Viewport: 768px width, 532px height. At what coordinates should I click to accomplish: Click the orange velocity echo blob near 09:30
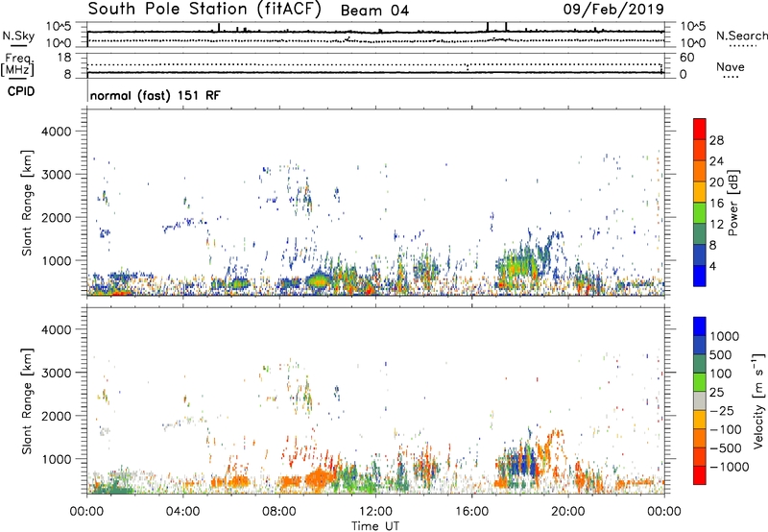(319, 477)
